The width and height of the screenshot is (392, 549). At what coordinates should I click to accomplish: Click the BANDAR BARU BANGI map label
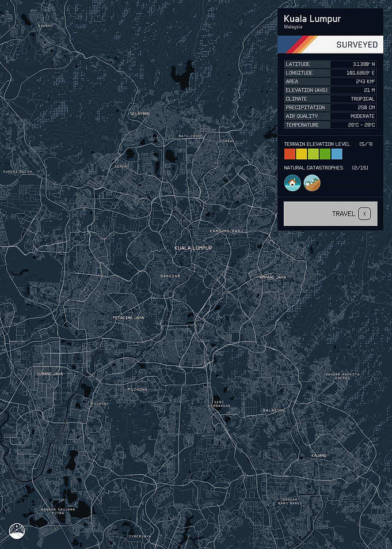point(290,501)
